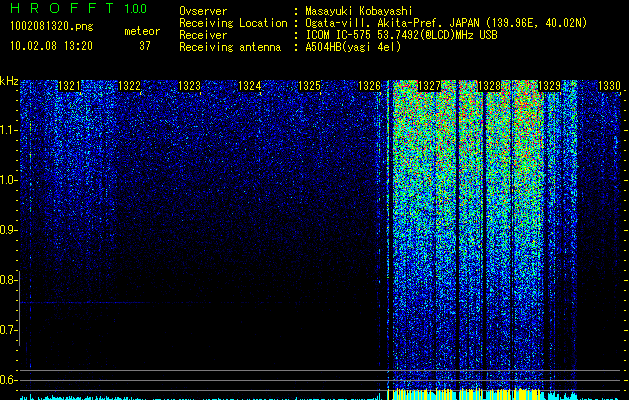This screenshot has width=629, height=400.
Task: Click the 1323 time marker
Action: pyautogui.click(x=189, y=86)
